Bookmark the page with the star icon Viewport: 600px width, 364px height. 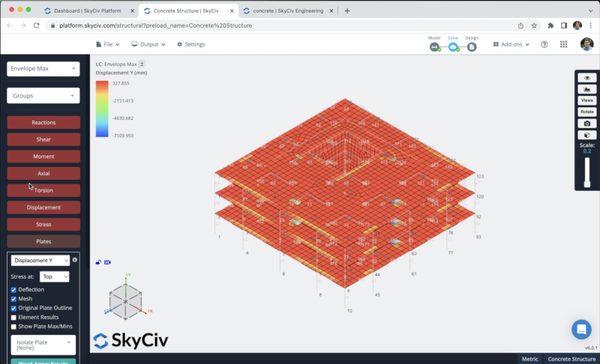point(534,25)
